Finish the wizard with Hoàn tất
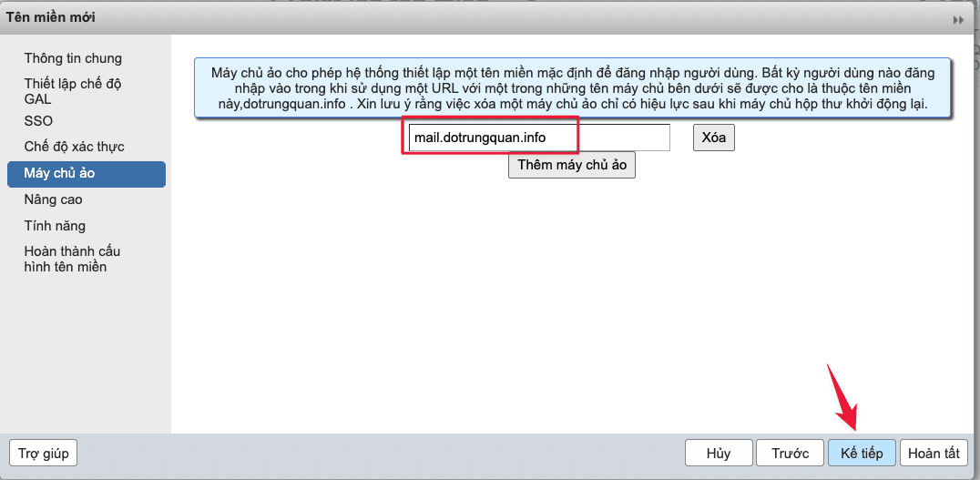The image size is (980, 480). [934, 453]
